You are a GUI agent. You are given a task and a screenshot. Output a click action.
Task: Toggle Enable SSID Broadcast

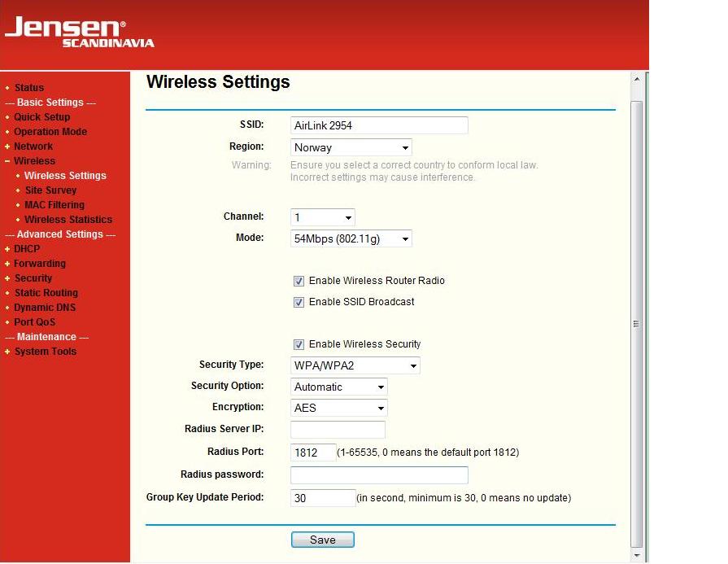point(299,302)
